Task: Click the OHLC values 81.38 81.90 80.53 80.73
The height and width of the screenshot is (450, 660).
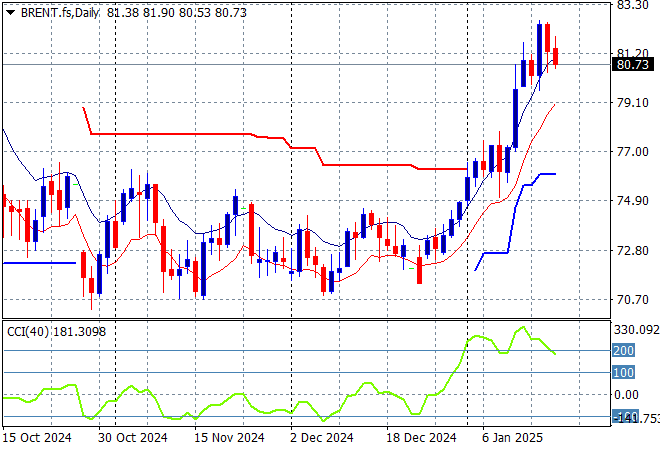Action: 177,13
